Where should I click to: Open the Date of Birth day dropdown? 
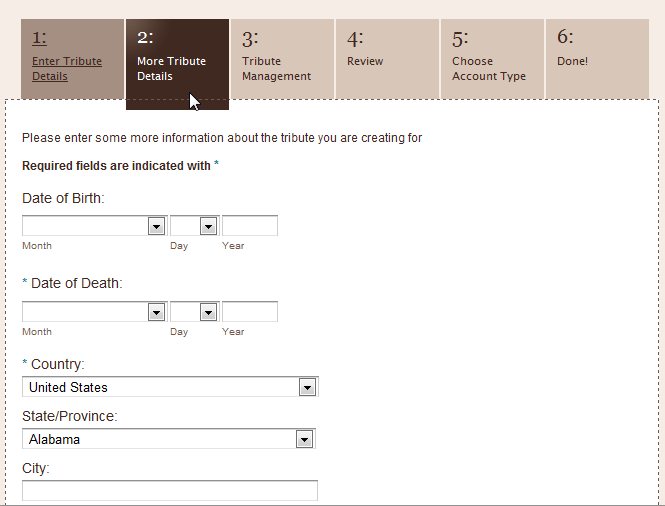click(195, 226)
